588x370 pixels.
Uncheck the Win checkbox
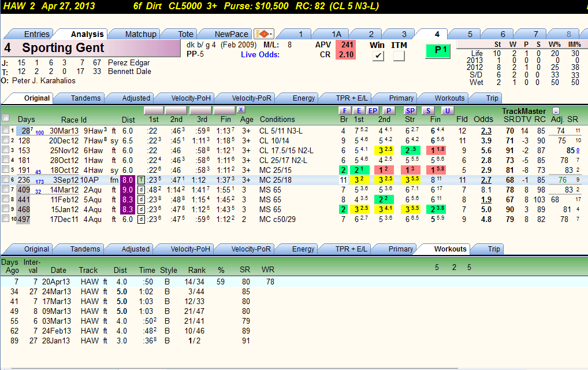tap(378, 56)
